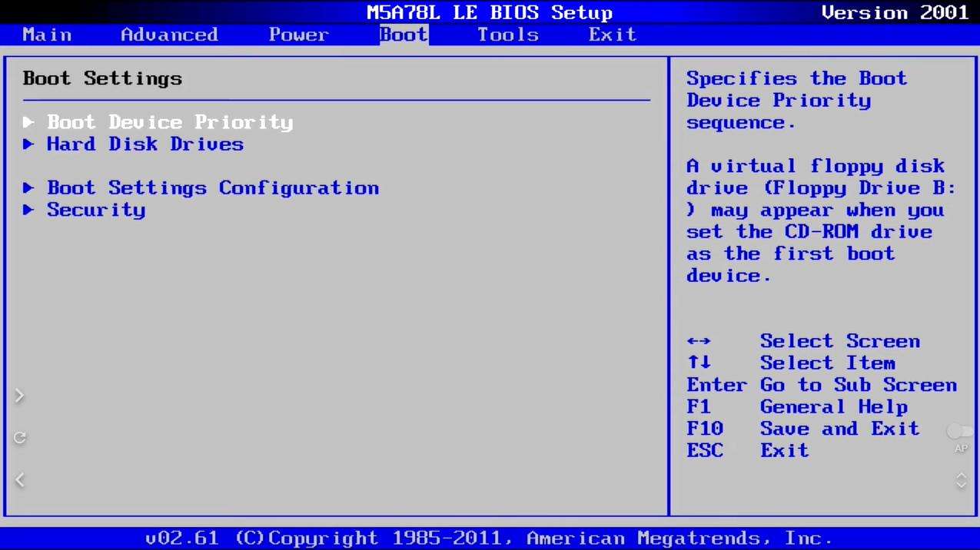The height and width of the screenshot is (550, 980).
Task: Open the Security settings screen
Action: click(x=96, y=209)
